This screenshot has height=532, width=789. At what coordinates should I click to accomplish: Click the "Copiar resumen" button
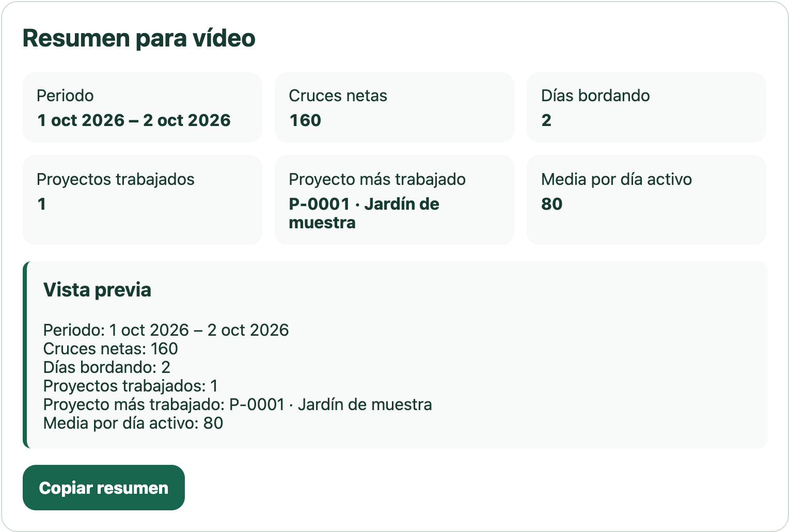104,488
